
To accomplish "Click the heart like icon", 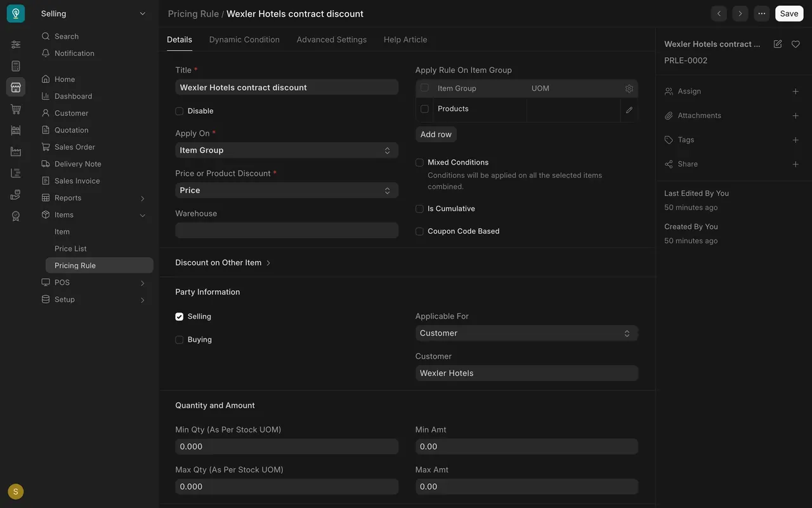I will (x=796, y=44).
